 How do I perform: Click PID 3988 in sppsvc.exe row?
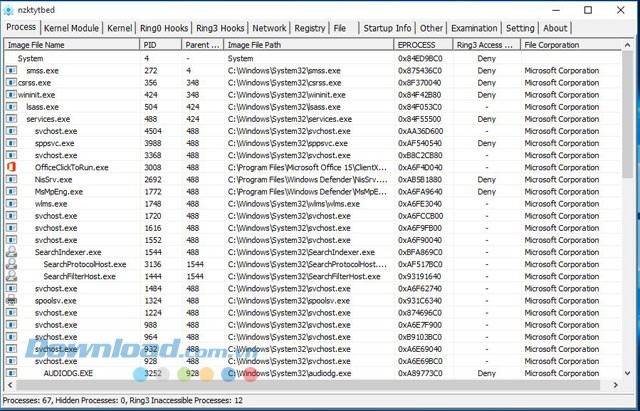[153, 143]
